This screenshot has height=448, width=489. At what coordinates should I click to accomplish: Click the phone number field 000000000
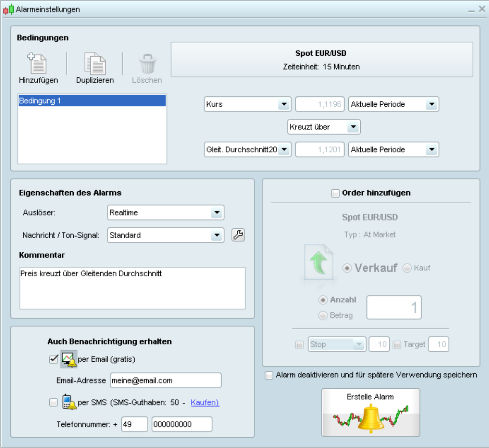(x=182, y=424)
